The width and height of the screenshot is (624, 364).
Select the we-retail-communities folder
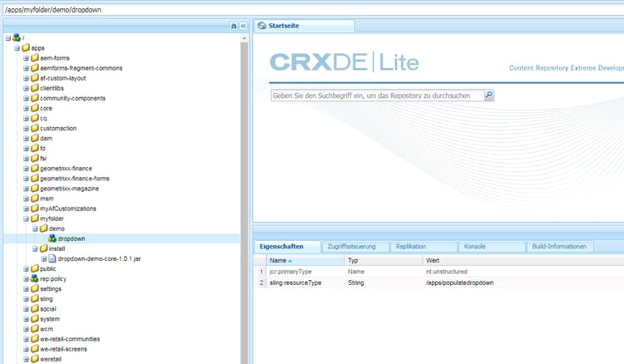70,339
